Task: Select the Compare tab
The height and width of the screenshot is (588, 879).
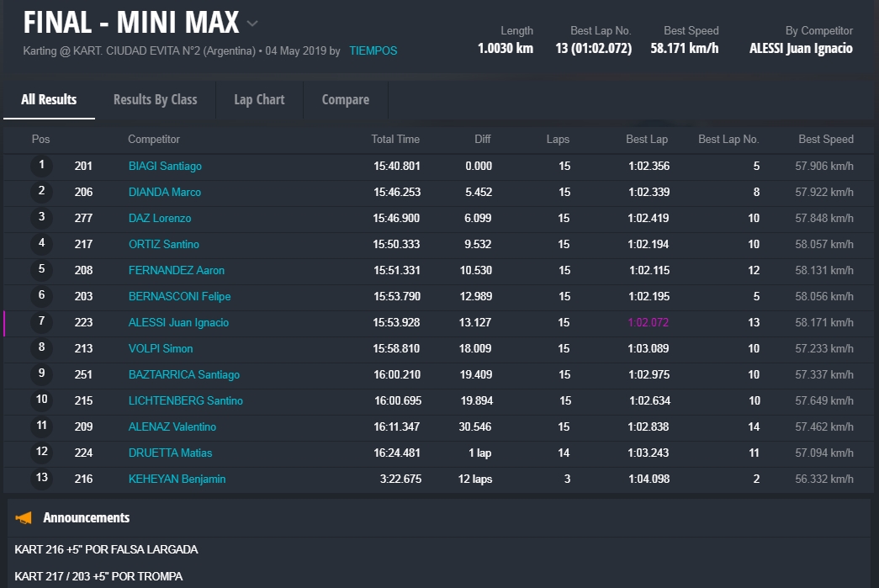Action: click(x=345, y=99)
